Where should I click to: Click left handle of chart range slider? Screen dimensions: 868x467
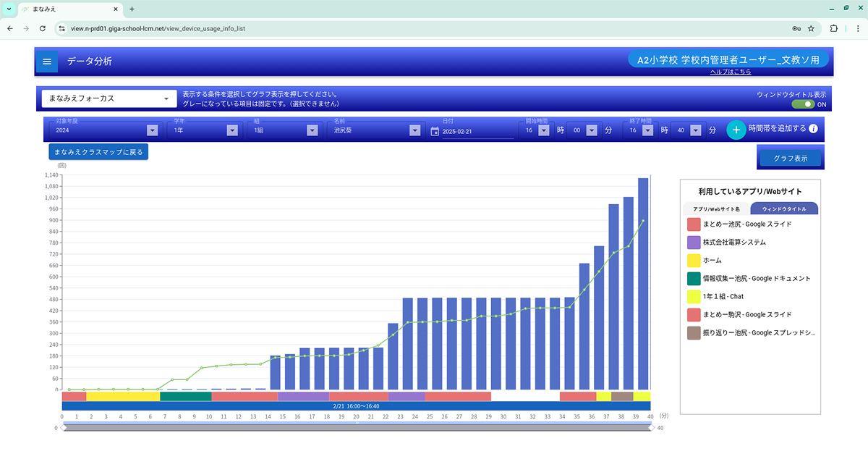click(64, 428)
